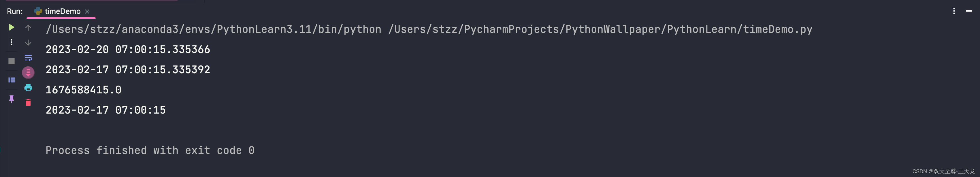The height and width of the screenshot is (177, 980).
Task: Toggle soft-wrap for console lines
Action: coord(29,58)
